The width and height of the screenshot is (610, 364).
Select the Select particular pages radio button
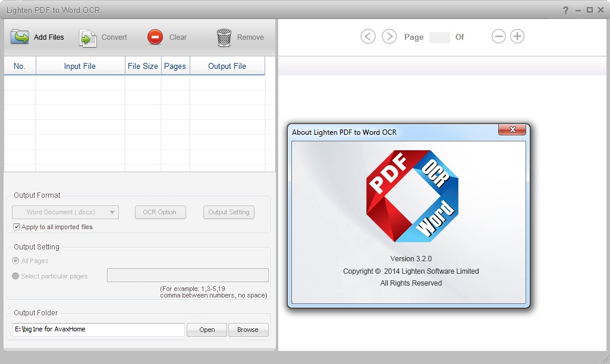[15, 276]
